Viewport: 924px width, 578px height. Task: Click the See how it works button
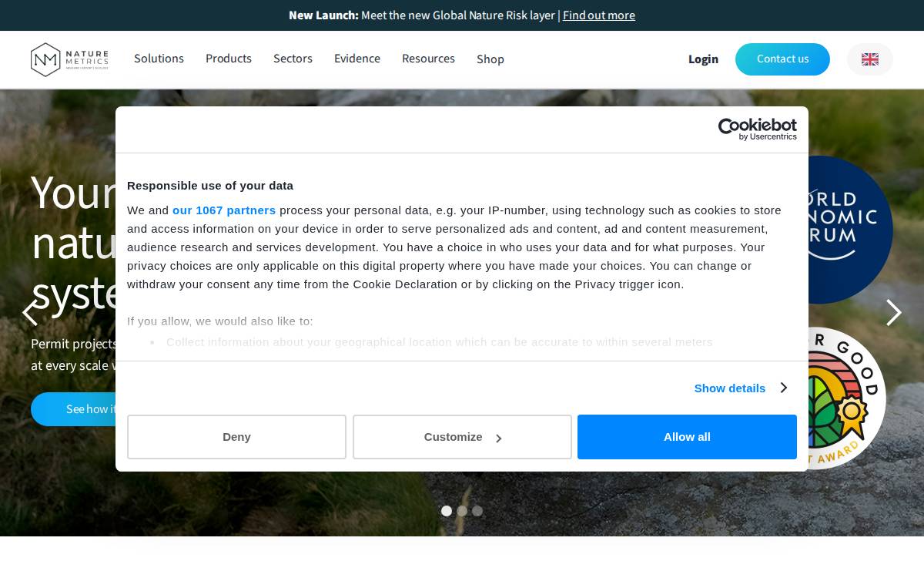(73, 409)
